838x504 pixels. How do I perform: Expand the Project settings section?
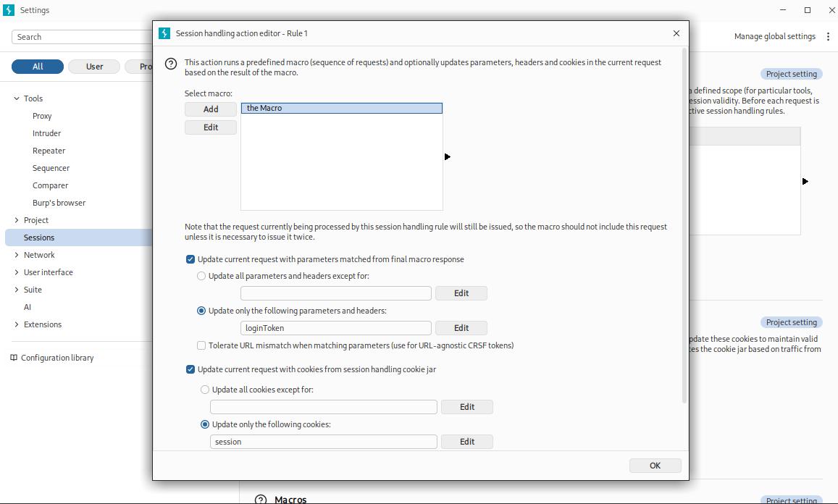point(17,220)
